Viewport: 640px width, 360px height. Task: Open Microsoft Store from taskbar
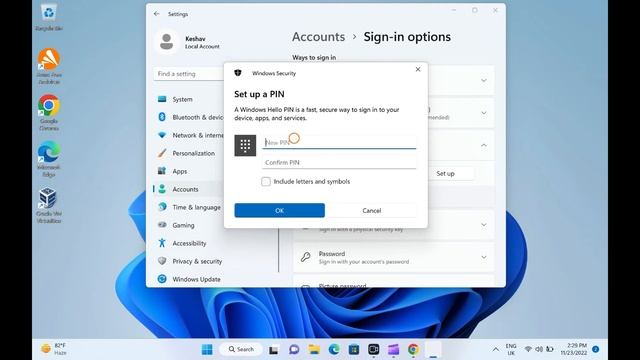tap(353, 349)
